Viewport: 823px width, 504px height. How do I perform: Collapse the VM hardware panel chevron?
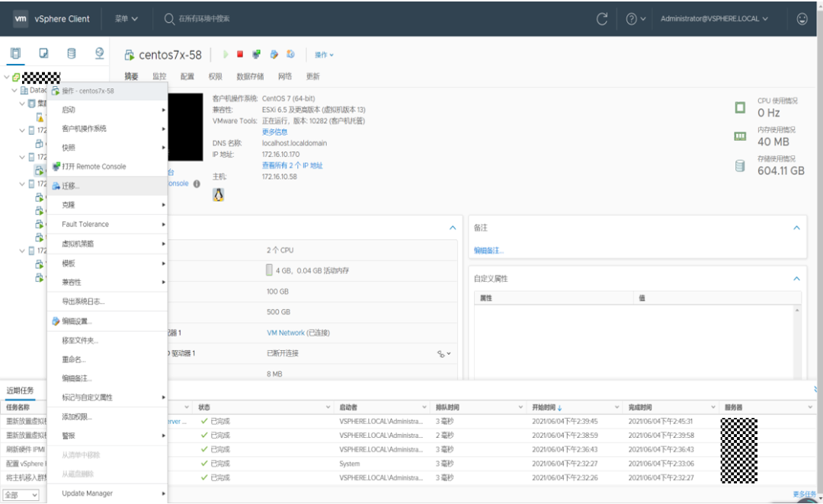[x=453, y=228]
